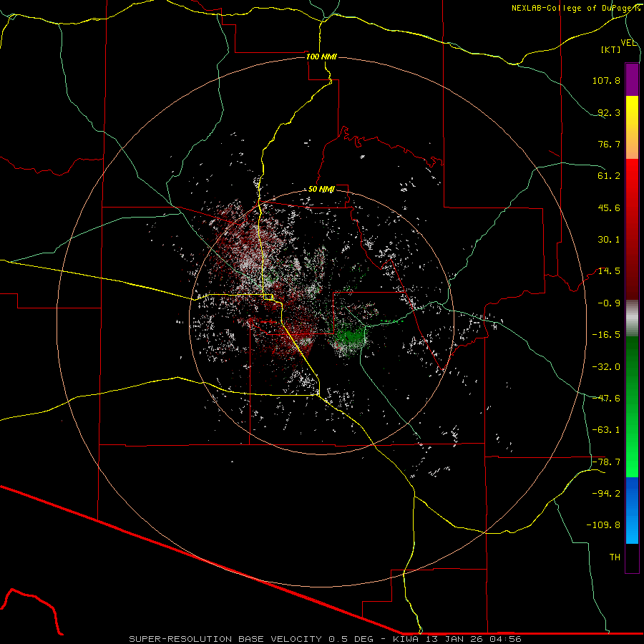The height and width of the screenshot is (644, 644).
Task: Click the 61.2 legend value
Action: (609, 176)
